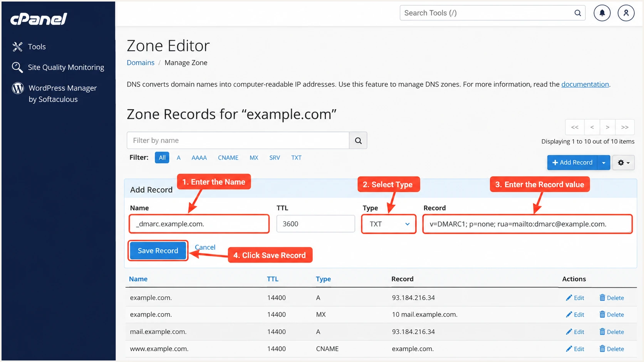Screen dimensions: 644x362
Task: Open WordPress Manager by Softaculous
Action: coord(54,93)
